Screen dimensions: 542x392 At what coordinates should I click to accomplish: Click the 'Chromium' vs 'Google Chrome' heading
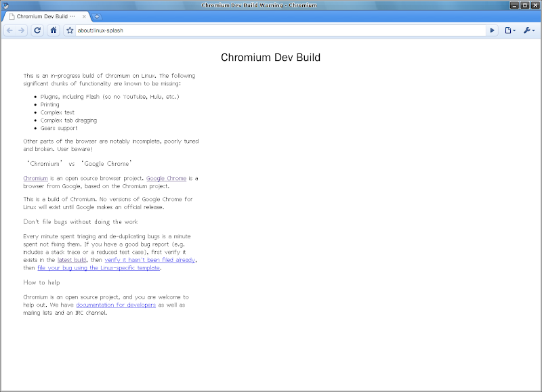pos(79,163)
